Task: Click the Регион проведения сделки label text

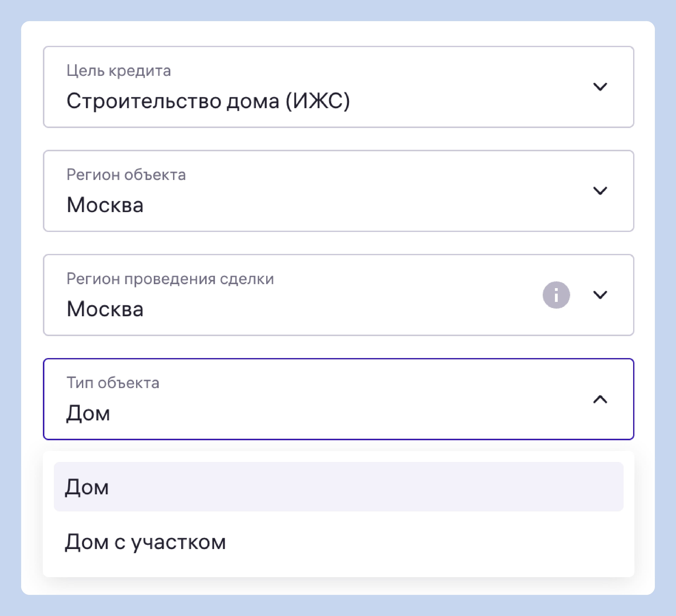Action: [170, 279]
